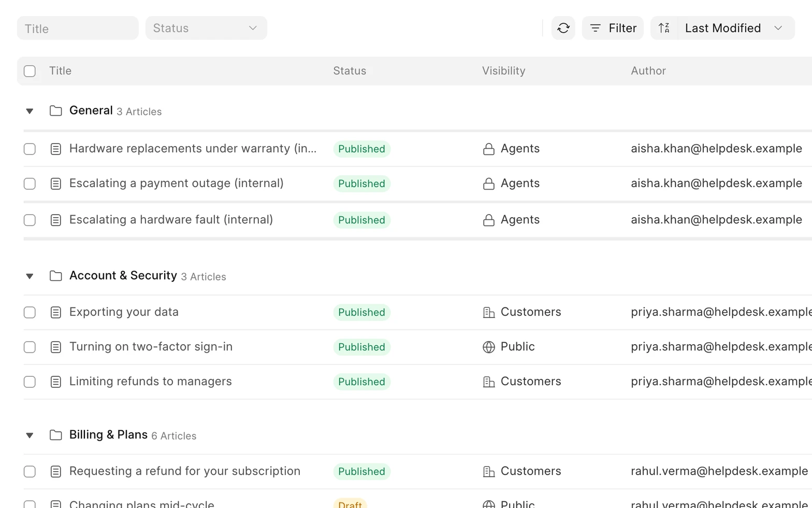This screenshot has width=812, height=508.
Task: Check the Hardware replacements under warranty row
Action: coord(30,149)
